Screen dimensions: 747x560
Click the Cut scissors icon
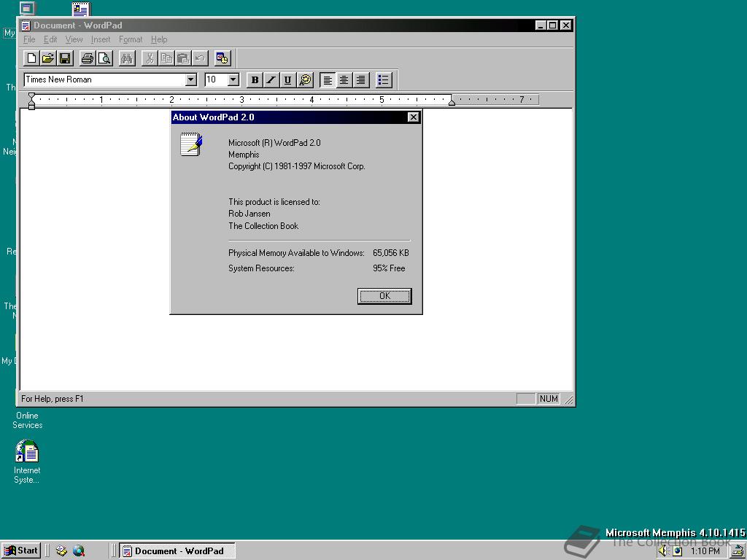[150, 58]
